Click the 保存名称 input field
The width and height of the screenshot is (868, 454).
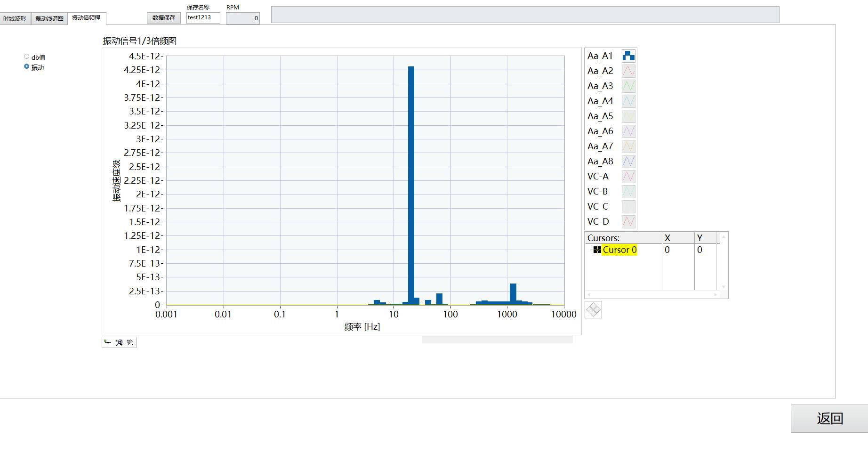pos(203,18)
